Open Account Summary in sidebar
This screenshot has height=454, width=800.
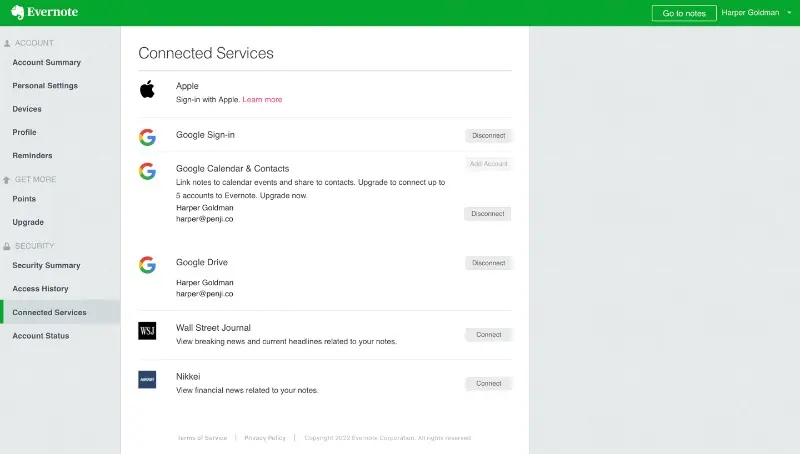[x=46, y=62]
